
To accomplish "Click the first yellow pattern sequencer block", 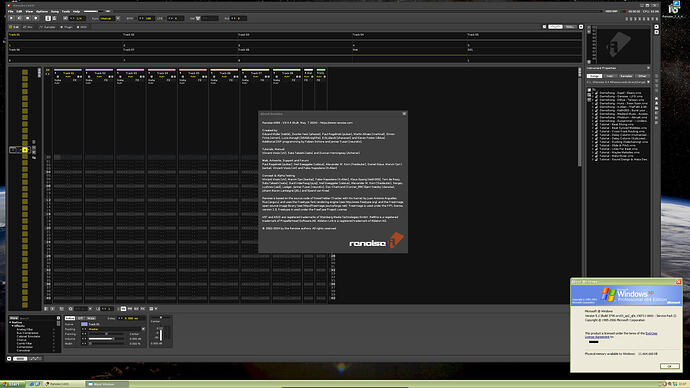I will coord(25,72).
